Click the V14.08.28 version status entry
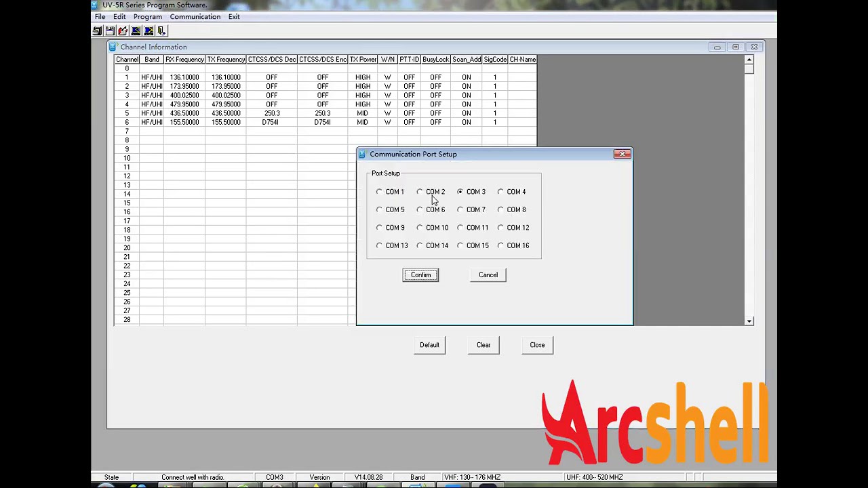868x488 pixels. [368, 477]
